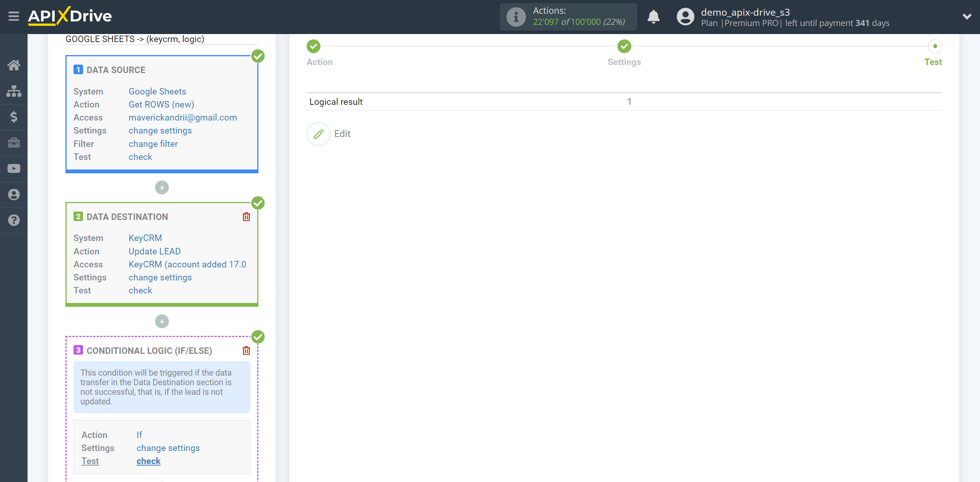Click the delete trash icon on CONDITIONAL LOGIC
Screen dimensions: 980x482
pos(246,350)
